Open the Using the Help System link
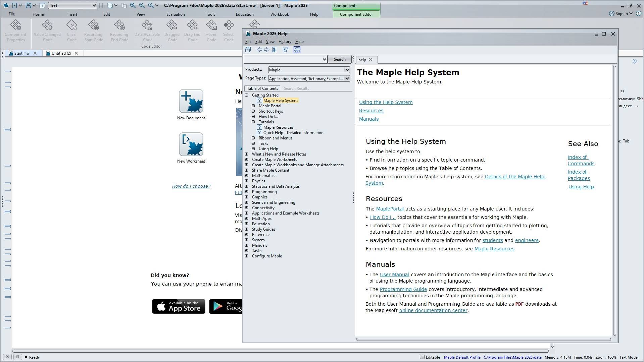Screen dimensions: 644x362 pos(386,102)
